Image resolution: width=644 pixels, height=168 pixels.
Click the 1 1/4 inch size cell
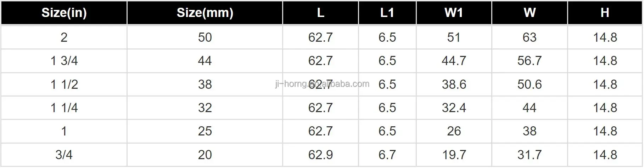tap(64, 108)
